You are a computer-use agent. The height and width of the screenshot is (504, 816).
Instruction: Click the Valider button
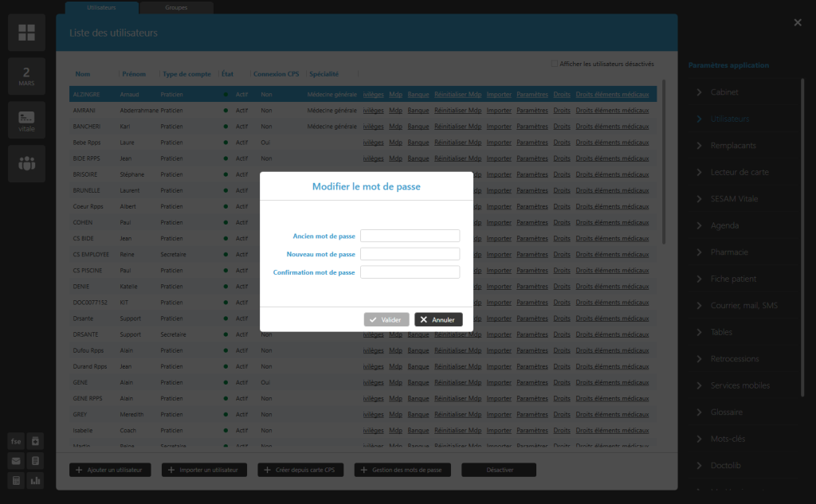(386, 319)
